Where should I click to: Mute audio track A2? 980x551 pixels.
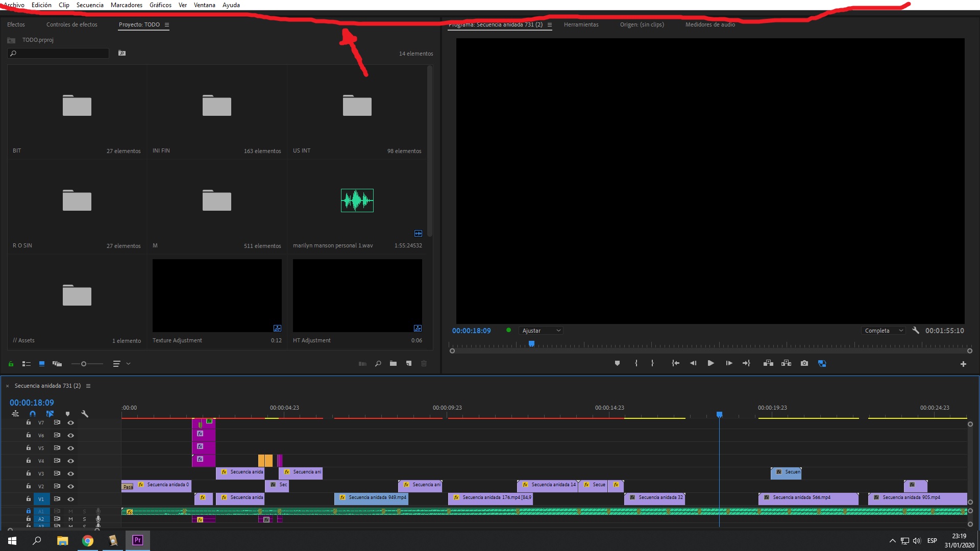tap(70, 519)
